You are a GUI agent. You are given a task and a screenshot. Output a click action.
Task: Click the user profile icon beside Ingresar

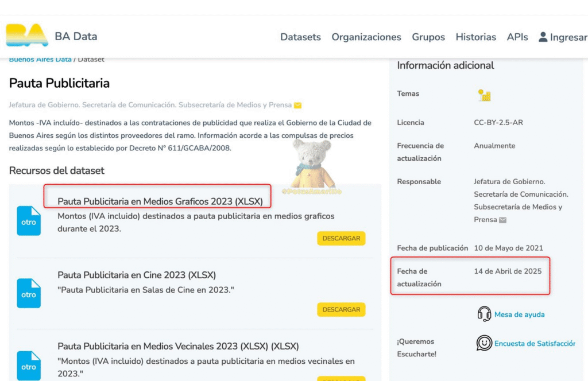click(543, 37)
